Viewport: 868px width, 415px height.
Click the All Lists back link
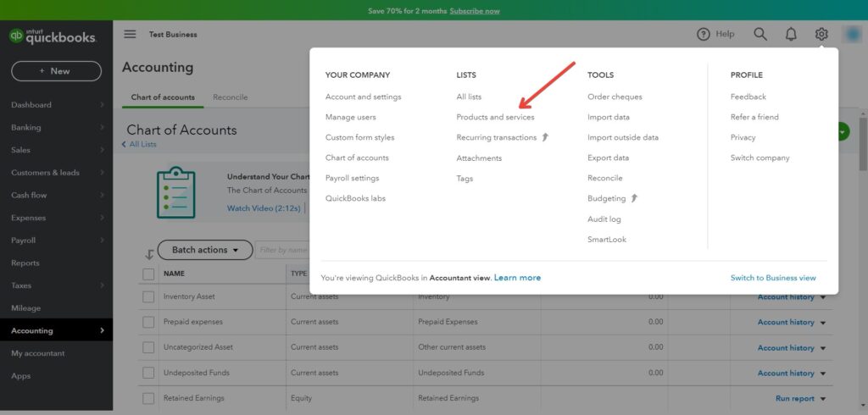click(x=139, y=145)
